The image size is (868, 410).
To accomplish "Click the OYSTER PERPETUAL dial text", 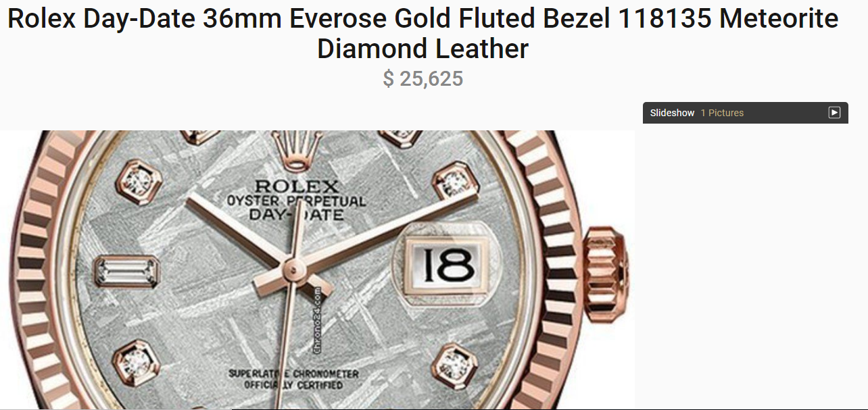I will tap(296, 201).
